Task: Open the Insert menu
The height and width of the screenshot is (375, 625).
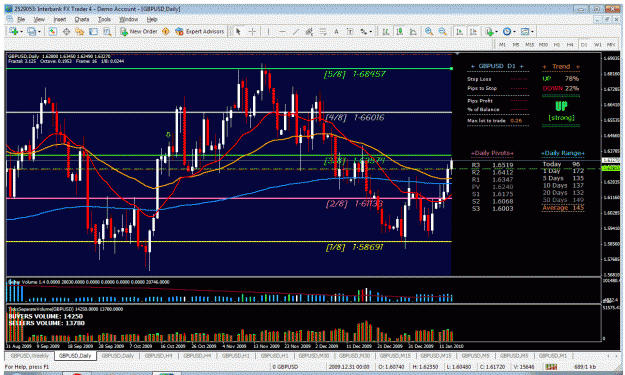Action: (59, 19)
